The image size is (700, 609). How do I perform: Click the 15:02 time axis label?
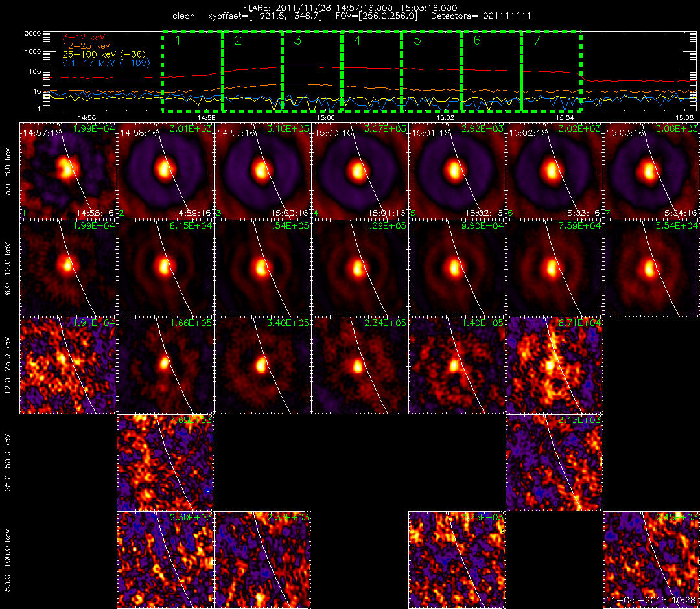point(445,117)
